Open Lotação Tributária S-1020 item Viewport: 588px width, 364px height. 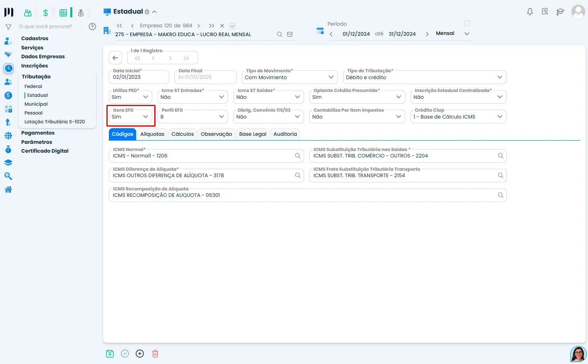tap(55, 122)
